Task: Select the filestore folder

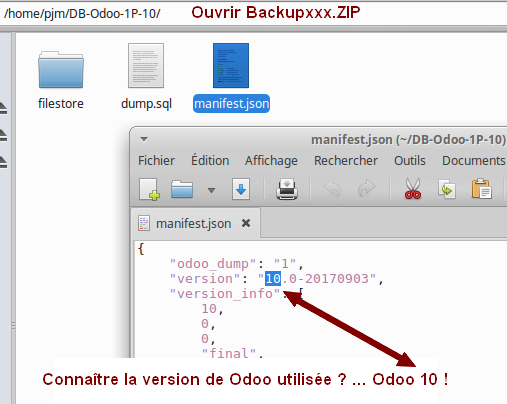Action: point(61,80)
